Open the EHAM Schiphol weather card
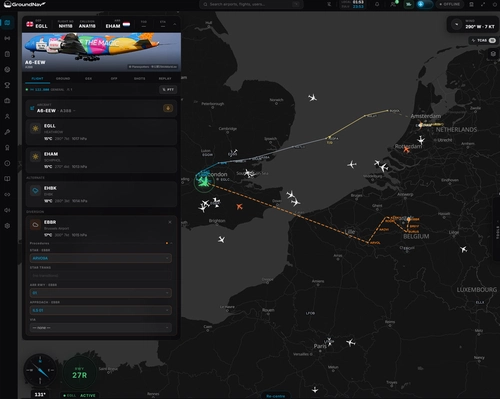This screenshot has height=399, width=500. tap(101, 160)
